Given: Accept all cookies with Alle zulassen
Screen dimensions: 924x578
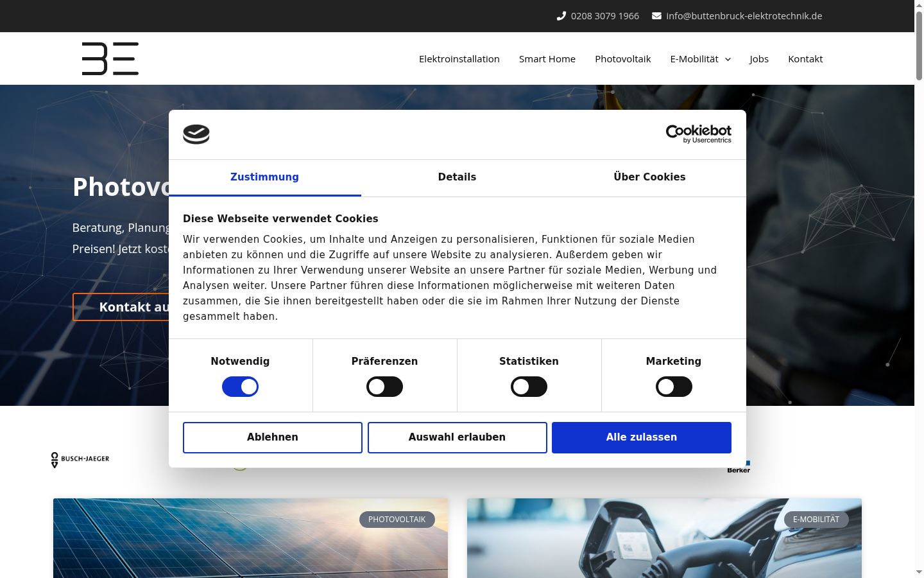Looking at the screenshot, I should 642,437.
